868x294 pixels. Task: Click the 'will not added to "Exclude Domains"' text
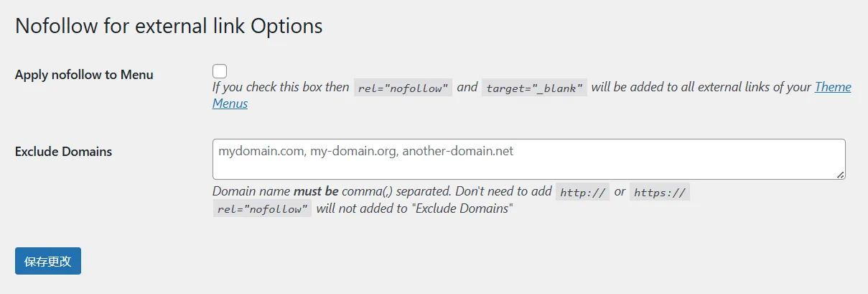click(x=414, y=209)
